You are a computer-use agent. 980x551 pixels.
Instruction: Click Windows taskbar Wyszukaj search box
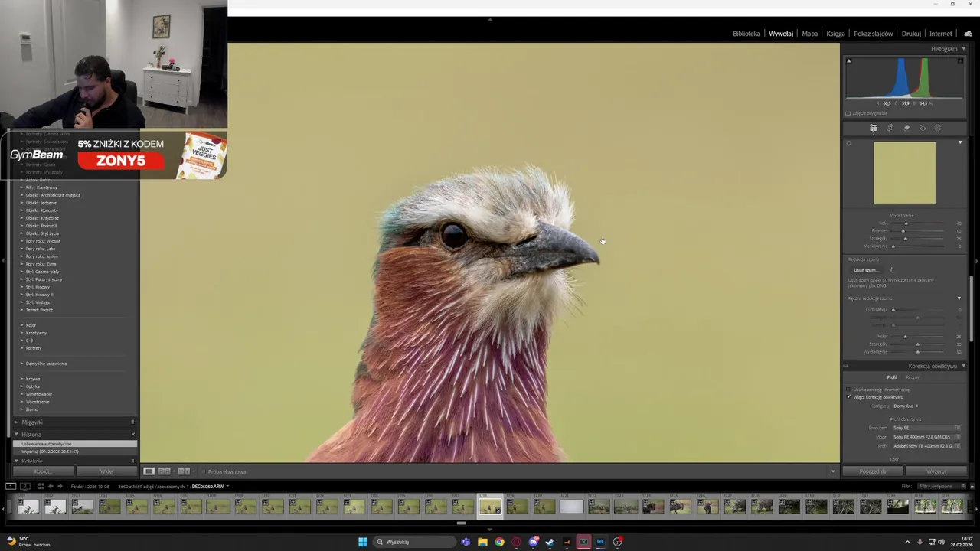click(414, 542)
